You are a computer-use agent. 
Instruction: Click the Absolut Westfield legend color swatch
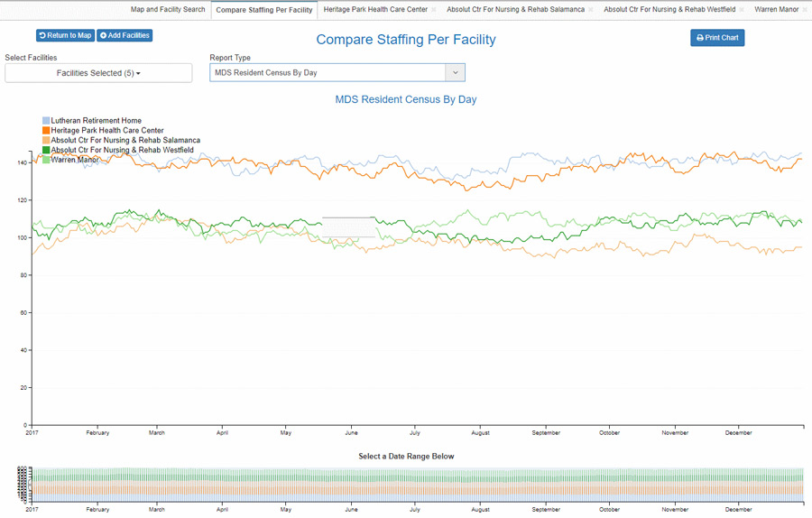coord(46,150)
